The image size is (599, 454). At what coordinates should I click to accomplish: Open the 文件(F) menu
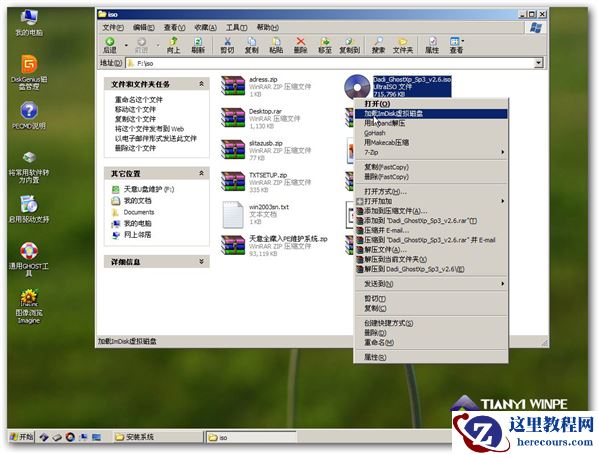click(113, 28)
